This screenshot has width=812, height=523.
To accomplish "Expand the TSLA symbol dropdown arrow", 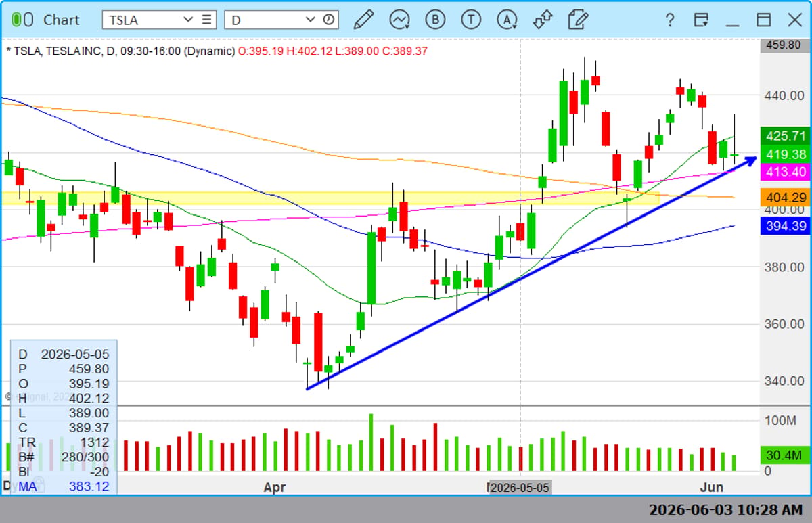I will (188, 20).
